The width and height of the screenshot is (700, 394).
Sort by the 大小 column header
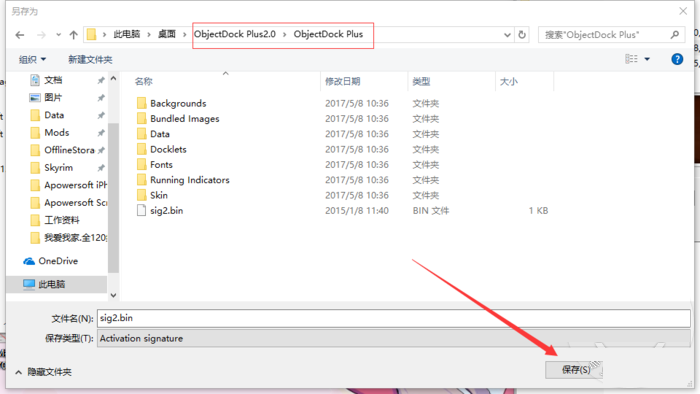508,81
